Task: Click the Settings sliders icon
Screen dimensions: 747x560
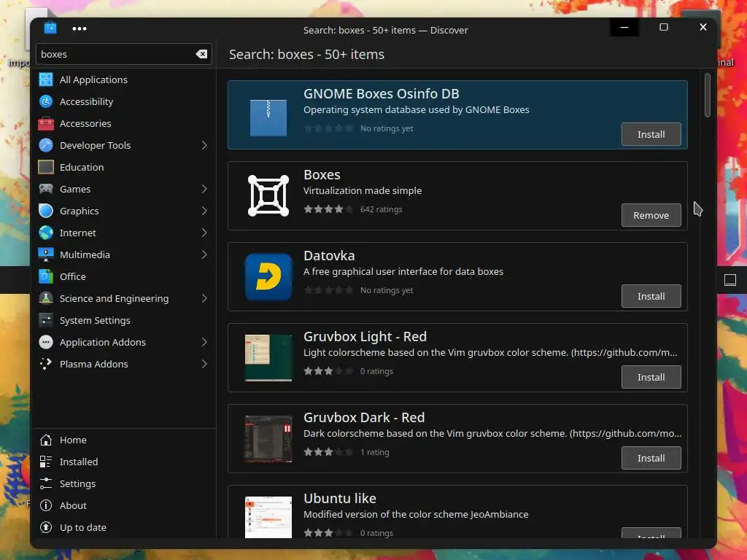Action: [46, 484]
